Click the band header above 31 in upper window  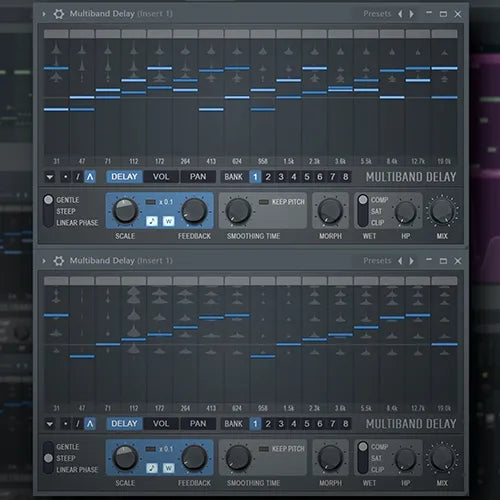coord(56,34)
